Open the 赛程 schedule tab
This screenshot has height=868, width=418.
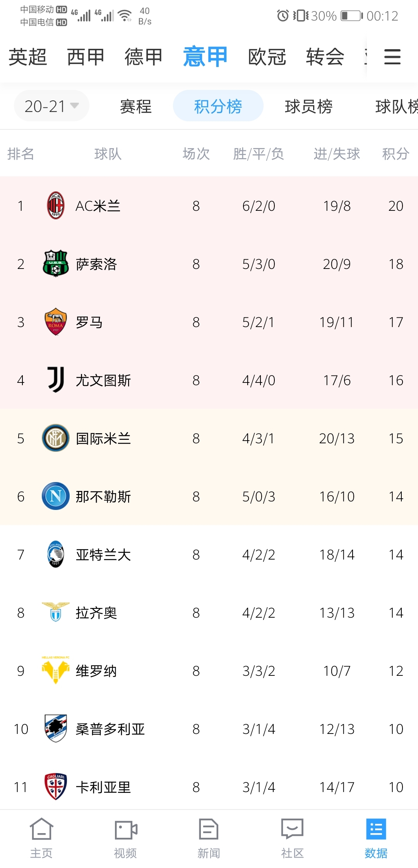[135, 106]
